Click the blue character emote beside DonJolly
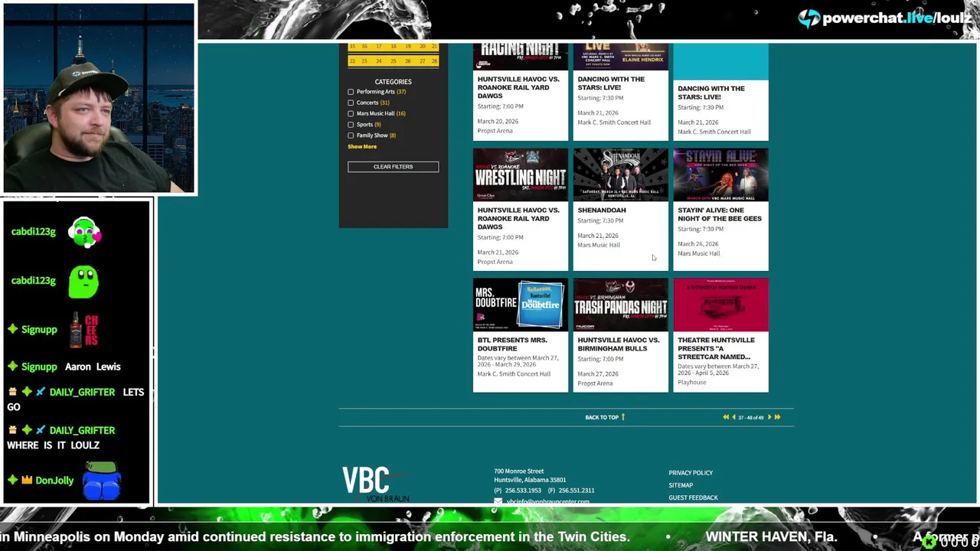The height and width of the screenshot is (551, 980). coord(102,482)
